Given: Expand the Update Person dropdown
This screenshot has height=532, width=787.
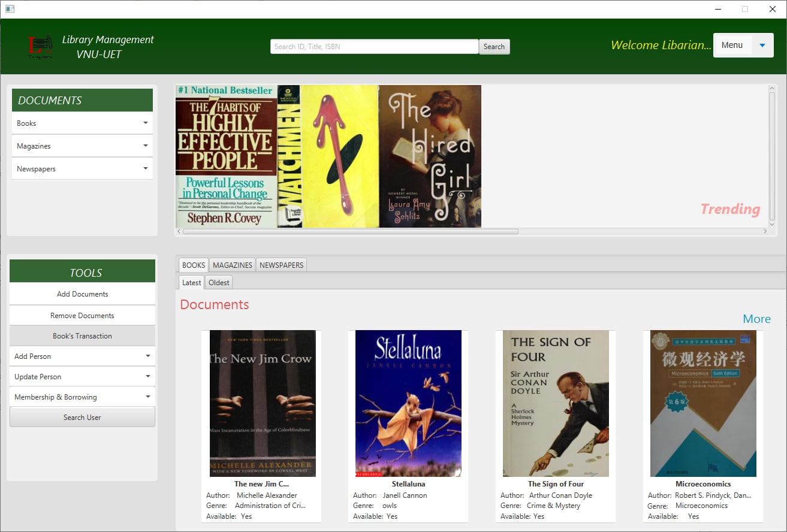Looking at the screenshot, I should pyautogui.click(x=82, y=377).
